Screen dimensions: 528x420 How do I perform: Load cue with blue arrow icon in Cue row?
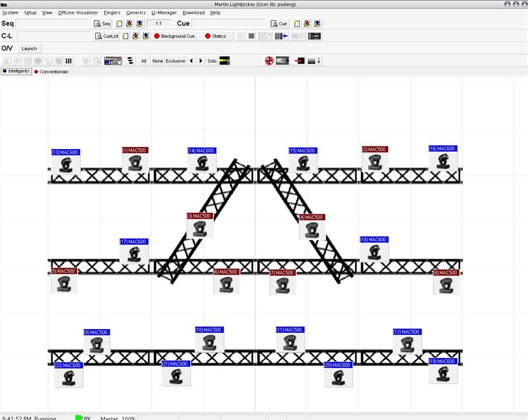(317, 24)
